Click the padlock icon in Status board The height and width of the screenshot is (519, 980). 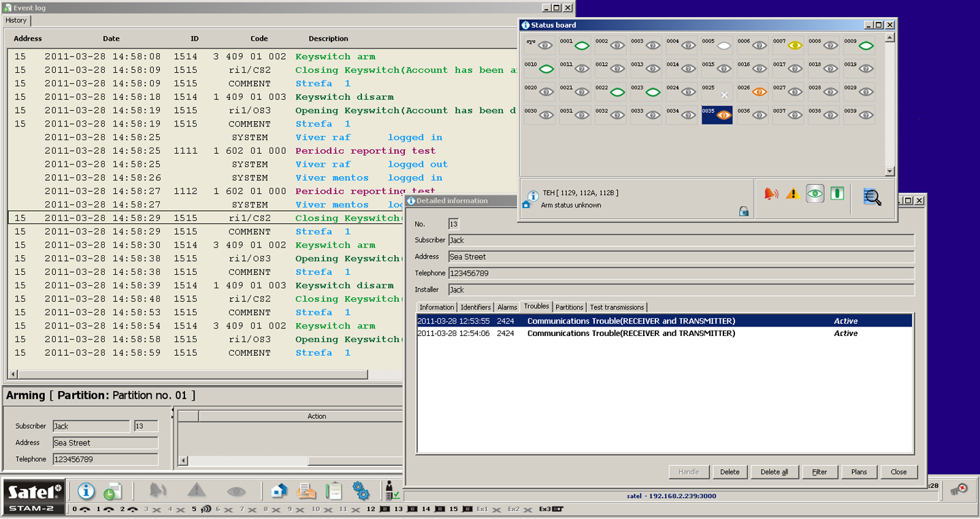pos(744,212)
